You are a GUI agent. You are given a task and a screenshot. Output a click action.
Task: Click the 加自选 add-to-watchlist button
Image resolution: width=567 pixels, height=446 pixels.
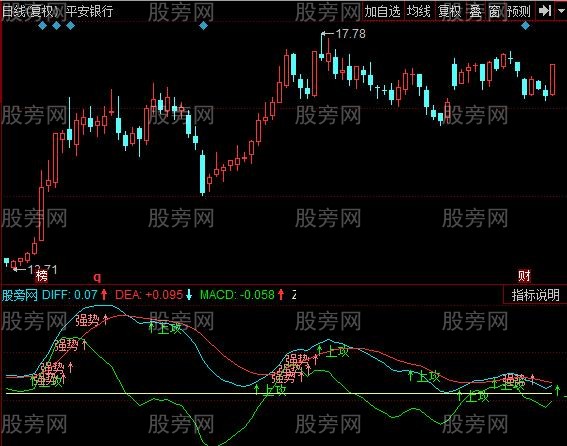point(383,11)
